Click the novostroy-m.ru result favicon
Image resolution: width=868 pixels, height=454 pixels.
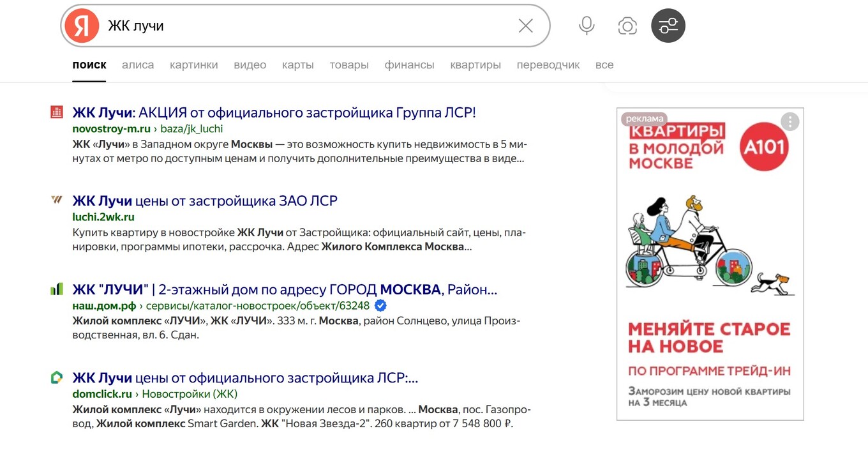57,112
